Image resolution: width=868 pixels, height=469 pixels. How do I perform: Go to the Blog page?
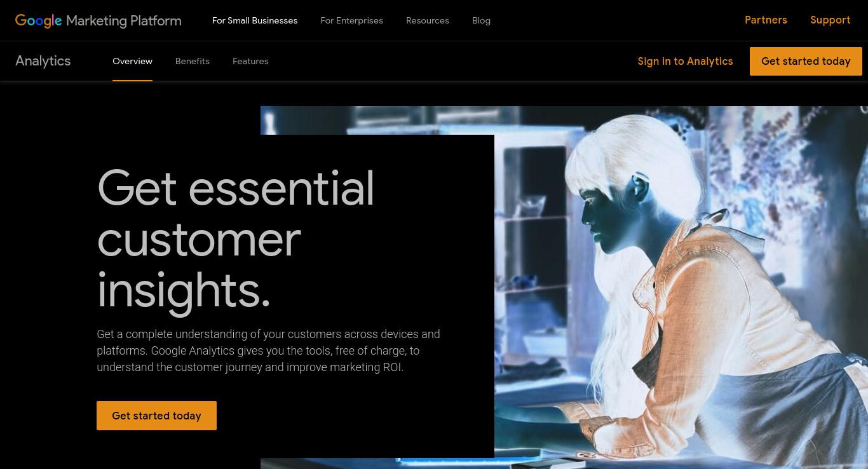click(481, 20)
